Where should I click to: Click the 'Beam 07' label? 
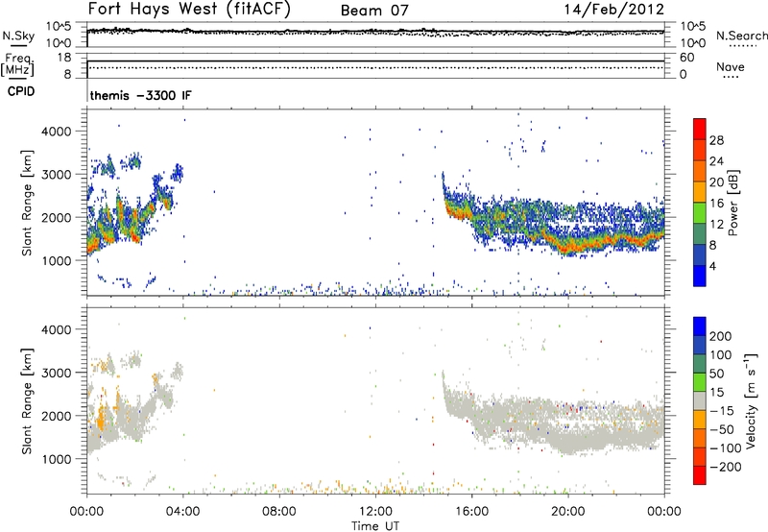(x=374, y=11)
